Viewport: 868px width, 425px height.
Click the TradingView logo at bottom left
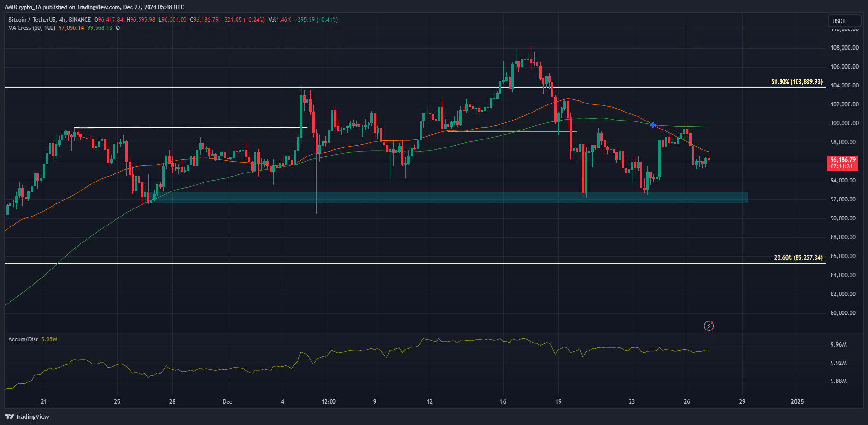point(27,416)
